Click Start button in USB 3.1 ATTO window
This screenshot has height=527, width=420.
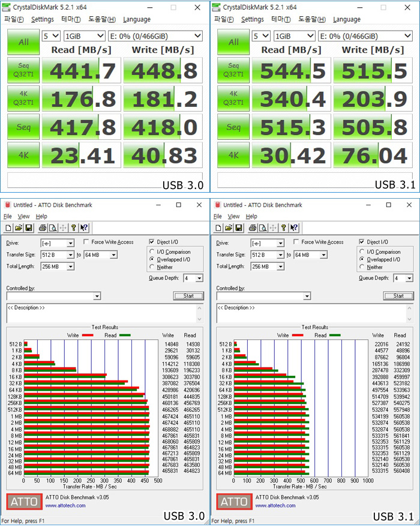[398, 296]
